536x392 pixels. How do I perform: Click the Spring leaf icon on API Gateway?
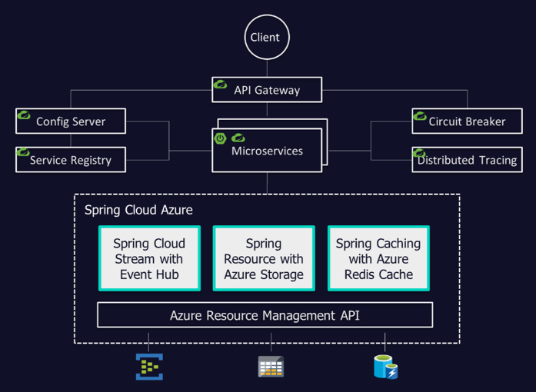point(220,84)
